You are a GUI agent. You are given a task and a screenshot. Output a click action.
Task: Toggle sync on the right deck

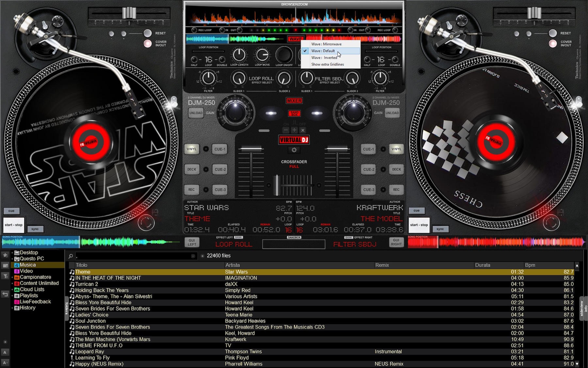(440, 229)
